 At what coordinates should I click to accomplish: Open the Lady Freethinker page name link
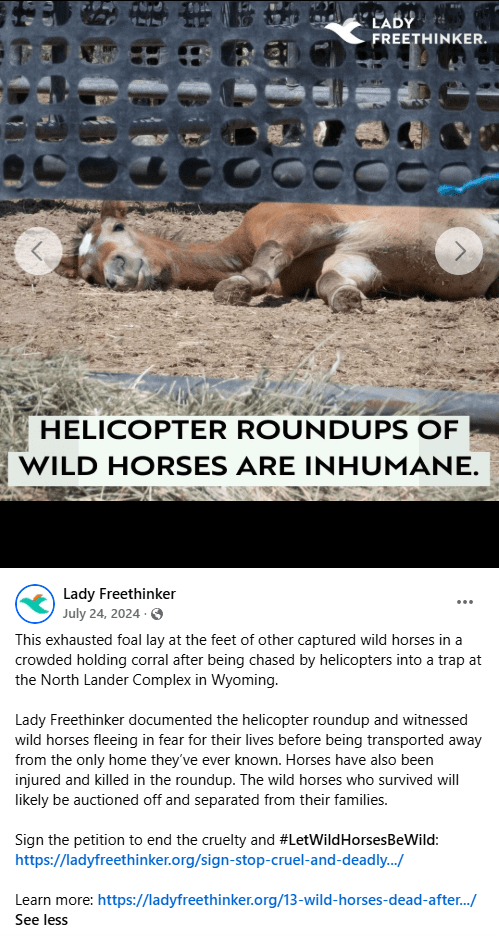coord(119,594)
